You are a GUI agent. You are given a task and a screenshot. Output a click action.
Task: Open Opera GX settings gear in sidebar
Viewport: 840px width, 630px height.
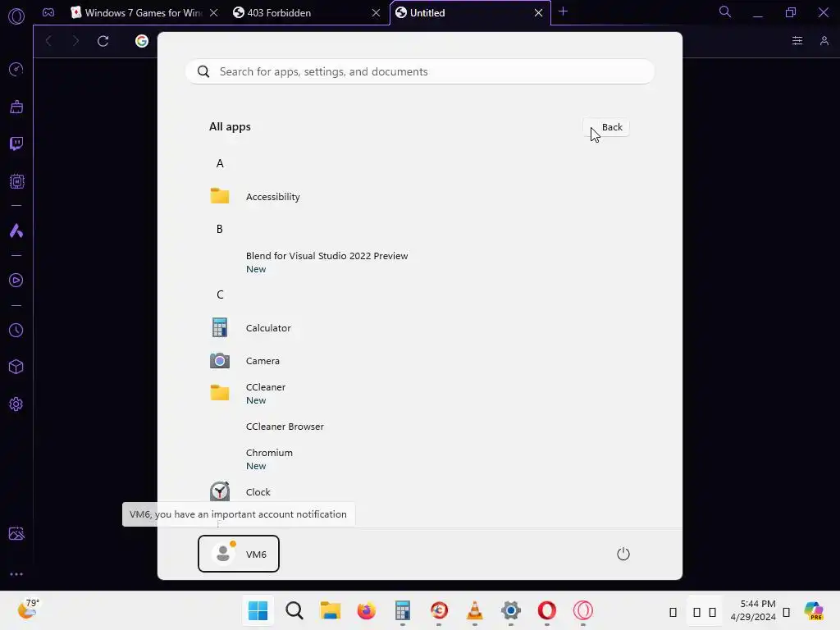[x=16, y=404]
